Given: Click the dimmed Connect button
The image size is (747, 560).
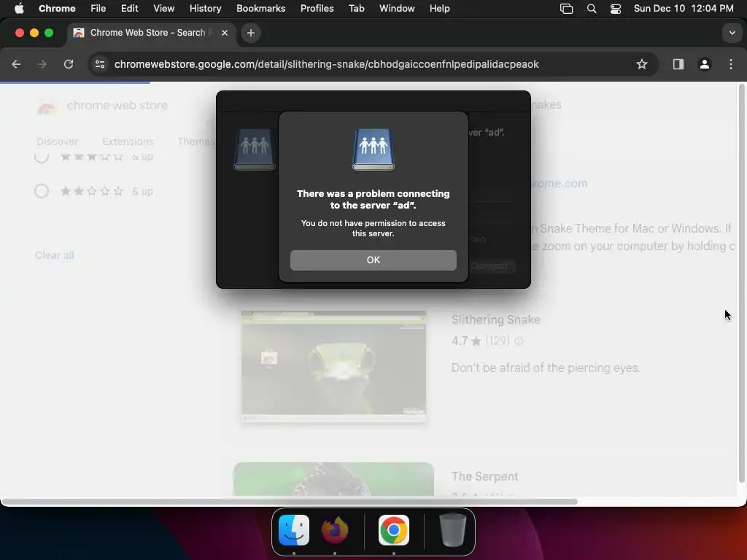Looking at the screenshot, I should click(489, 265).
